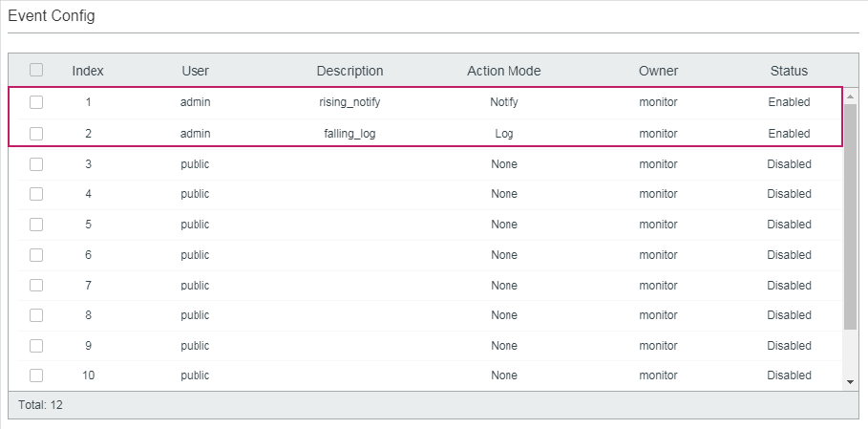Click the Description column header
This screenshot has width=868, height=429.
(349, 71)
